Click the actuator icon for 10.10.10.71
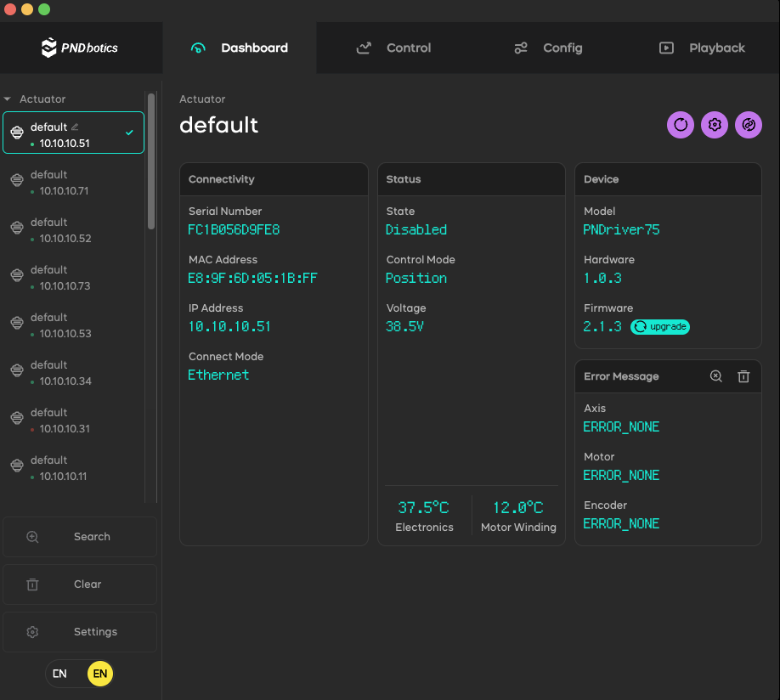 click(x=17, y=179)
